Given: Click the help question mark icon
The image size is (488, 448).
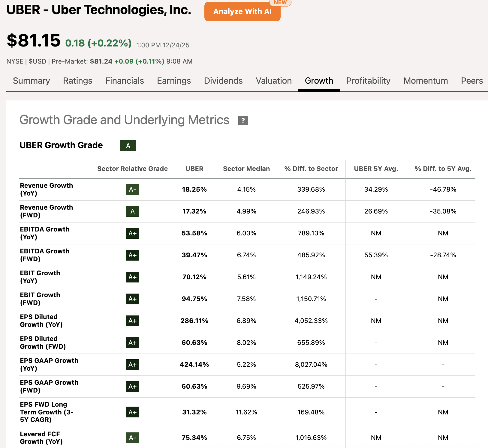Looking at the screenshot, I should [243, 121].
